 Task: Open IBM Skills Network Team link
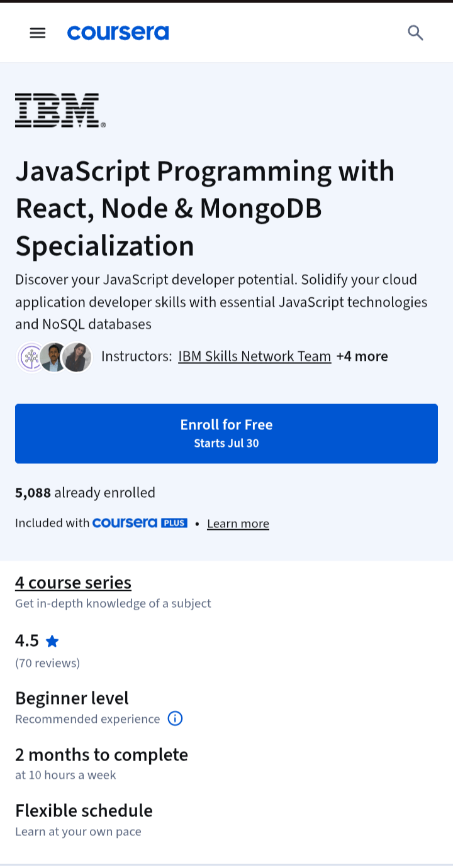coord(255,356)
